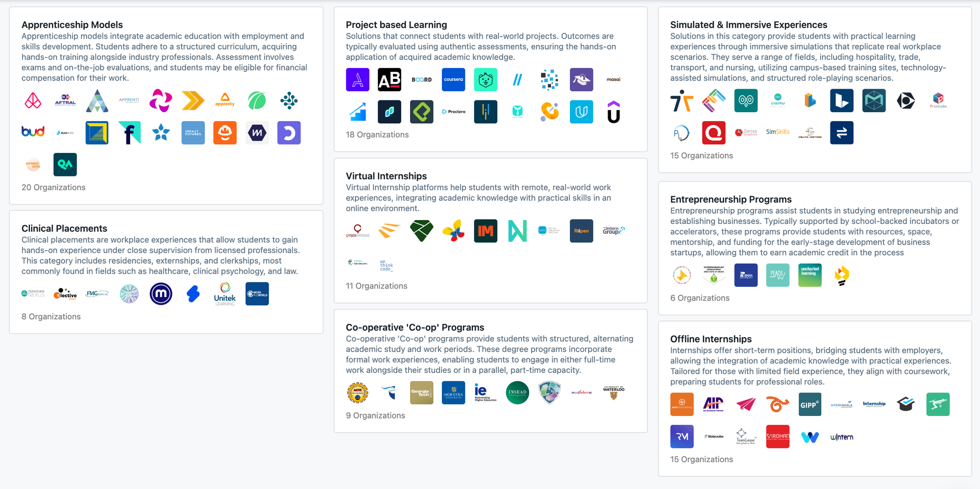Click the red Virohan logo tile

coord(778,437)
